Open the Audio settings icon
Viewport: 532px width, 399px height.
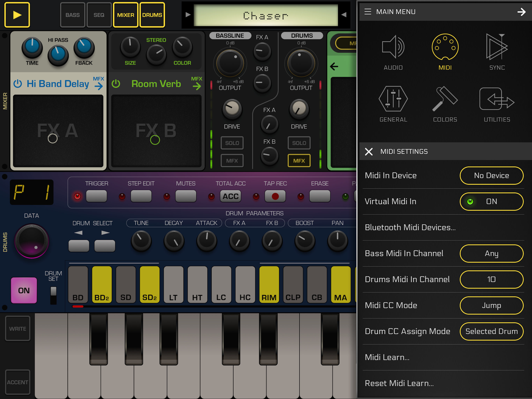393,47
